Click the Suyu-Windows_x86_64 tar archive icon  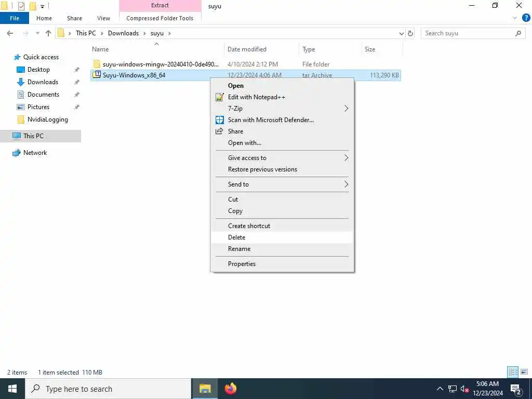pos(97,75)
